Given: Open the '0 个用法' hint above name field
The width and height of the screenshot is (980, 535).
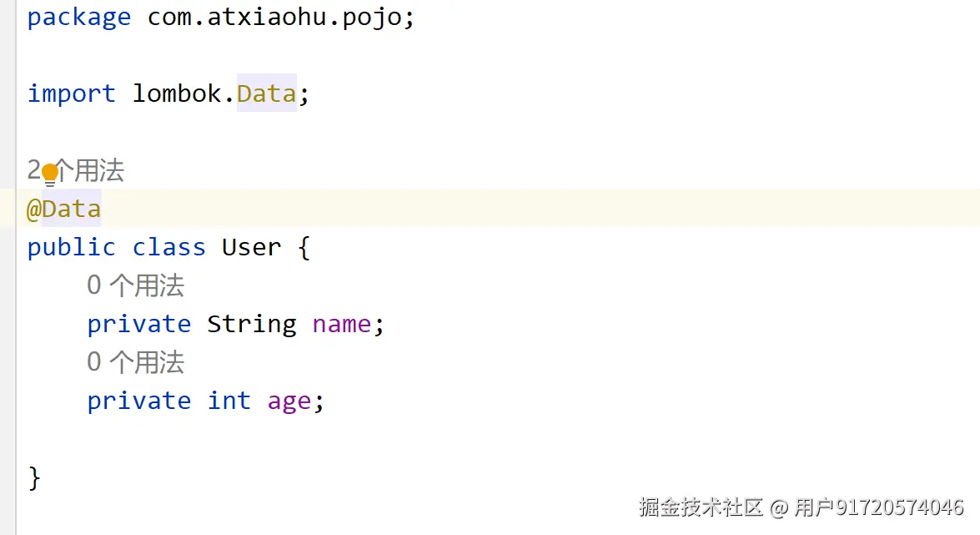Looking at the screenshot, I should point(136,285).
